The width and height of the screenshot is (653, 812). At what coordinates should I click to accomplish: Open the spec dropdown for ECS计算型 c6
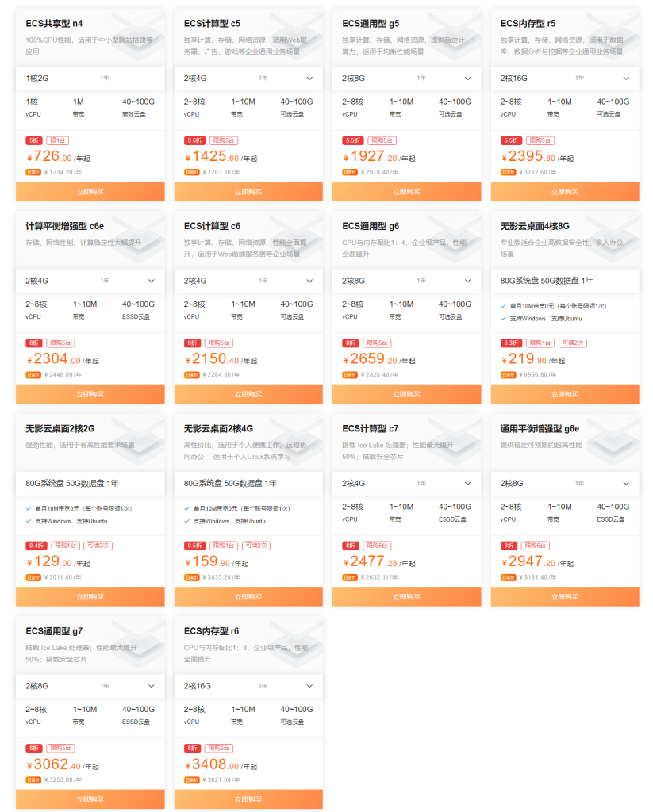tap(309, 281)
